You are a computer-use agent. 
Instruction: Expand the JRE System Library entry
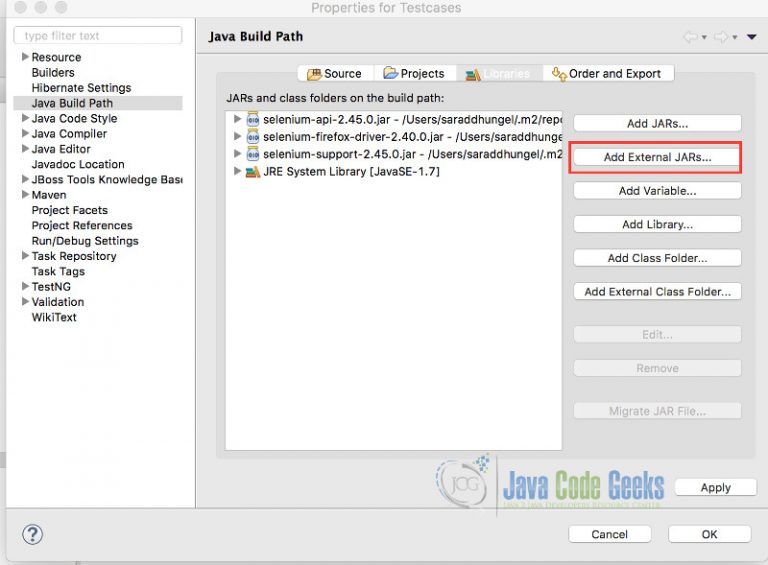[x=237, y=171]
